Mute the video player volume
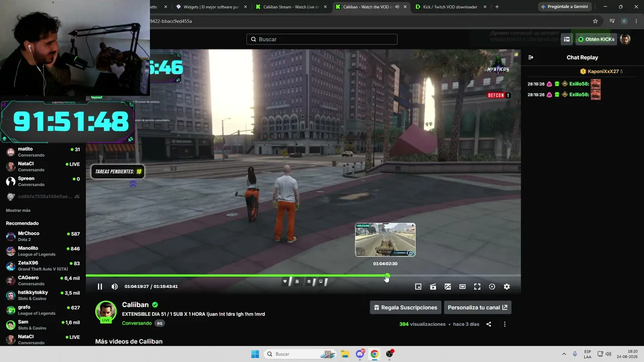644x362 pixels. coord(115,287)
